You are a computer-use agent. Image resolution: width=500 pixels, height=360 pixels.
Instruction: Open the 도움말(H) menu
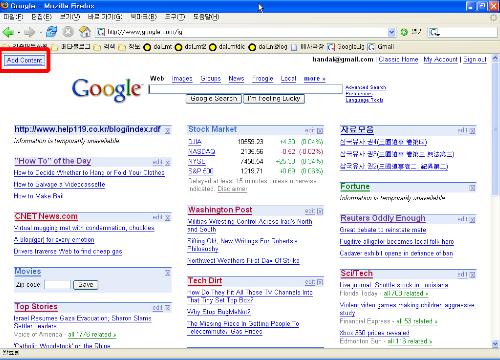click(206, 16)
